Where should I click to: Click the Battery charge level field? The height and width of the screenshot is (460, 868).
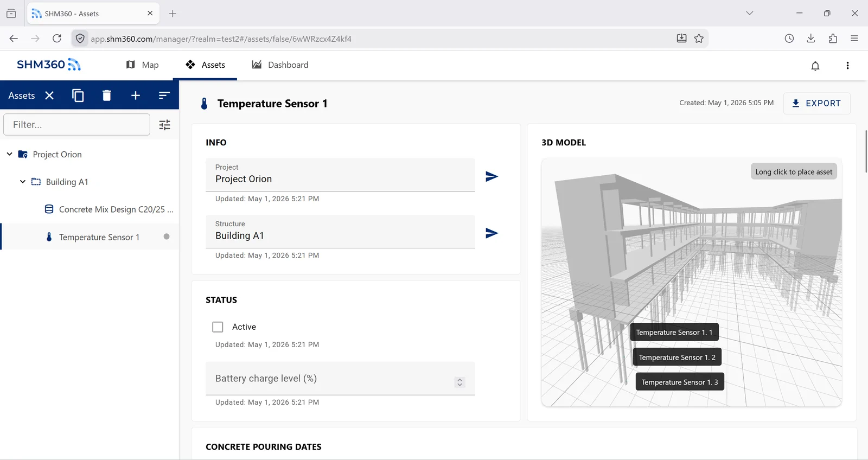(340, 379)
